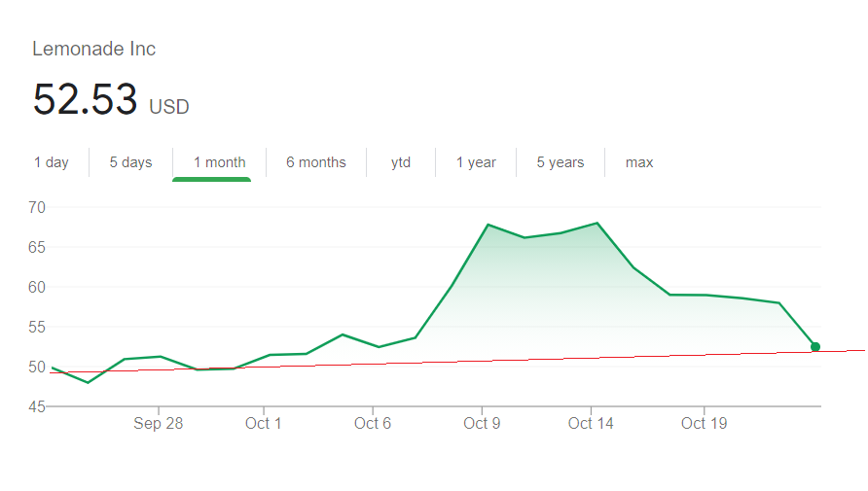Select the 5 days range tab
The image size is (868, 491).
[130, 162]
